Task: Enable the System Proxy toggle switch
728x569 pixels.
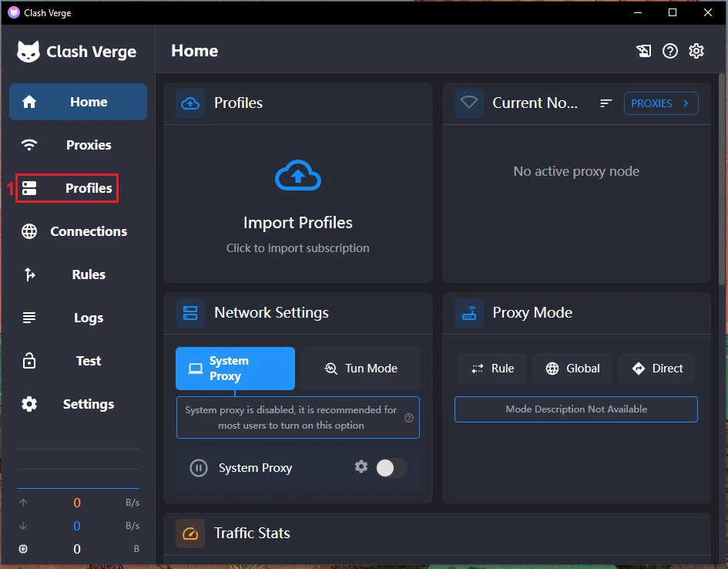Action: click(x=391, y=468)
